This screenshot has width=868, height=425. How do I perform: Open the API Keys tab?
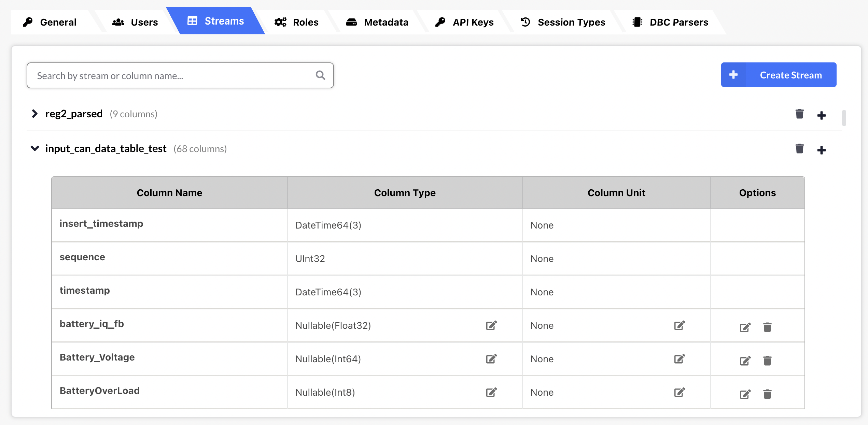tap(464, 22)
